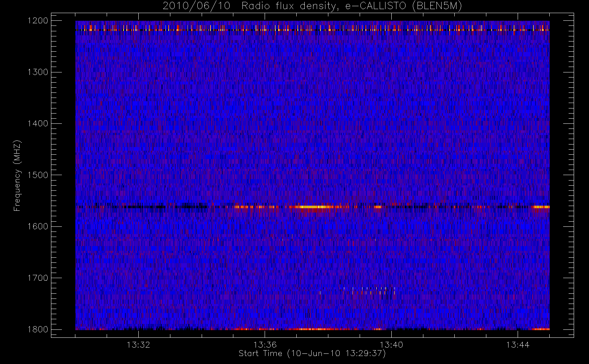Screen dimensions: 589x364
Task: Click the plot title mentioning e-CALLISTO (BLEN5M)
Action: 312,6
